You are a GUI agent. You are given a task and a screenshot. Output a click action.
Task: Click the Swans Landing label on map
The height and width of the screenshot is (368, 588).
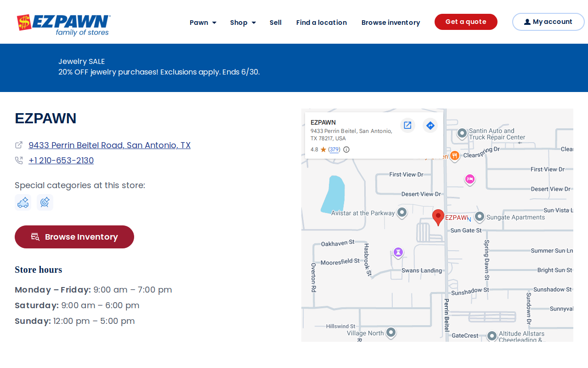[422, 270]
